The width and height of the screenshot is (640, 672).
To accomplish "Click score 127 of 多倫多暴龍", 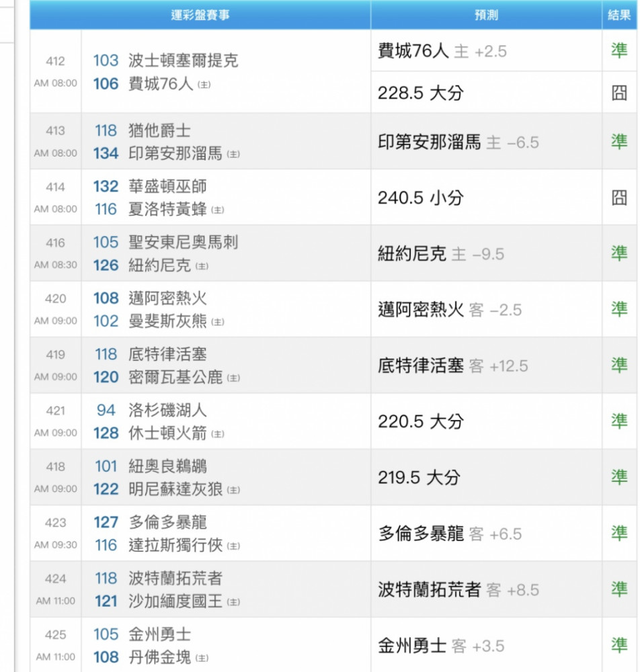I will pyautogui.click(x=106, y=522).
